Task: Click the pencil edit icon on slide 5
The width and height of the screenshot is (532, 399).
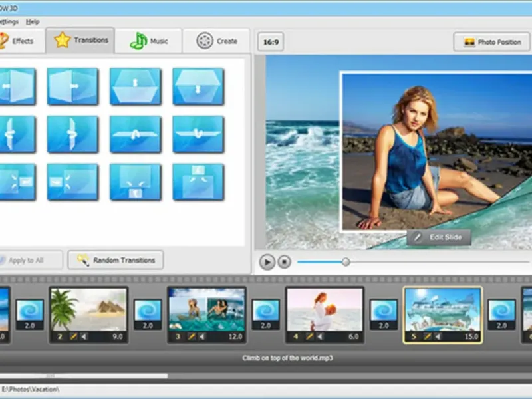Action: (x=428, y=336)
